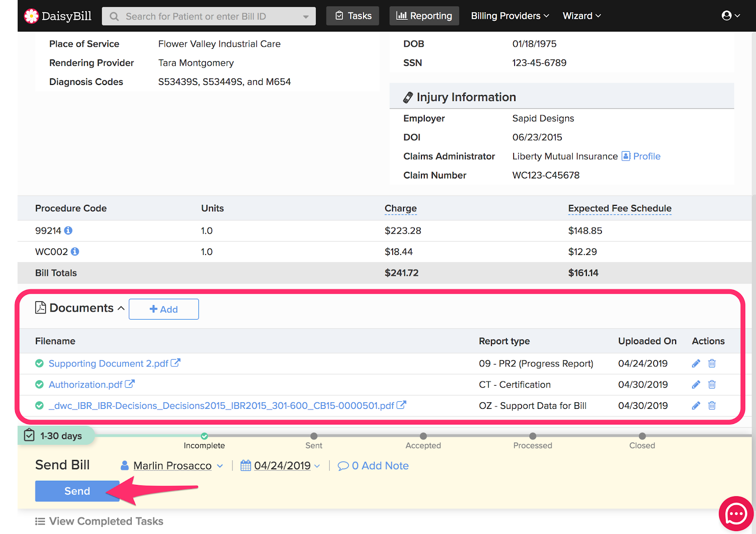
Task: Click the Claims Administrator profile card icon
Action: (626, 156)
